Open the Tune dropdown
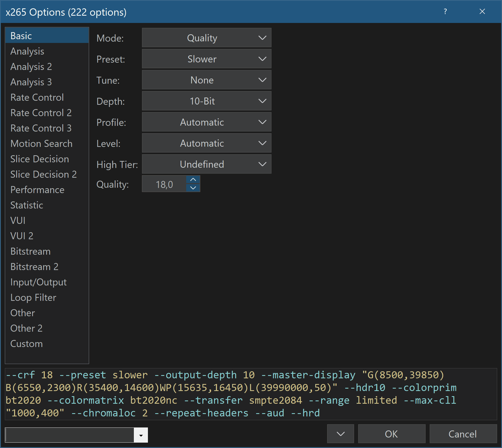This screenshot has height=448, width=502. [206, 80]
